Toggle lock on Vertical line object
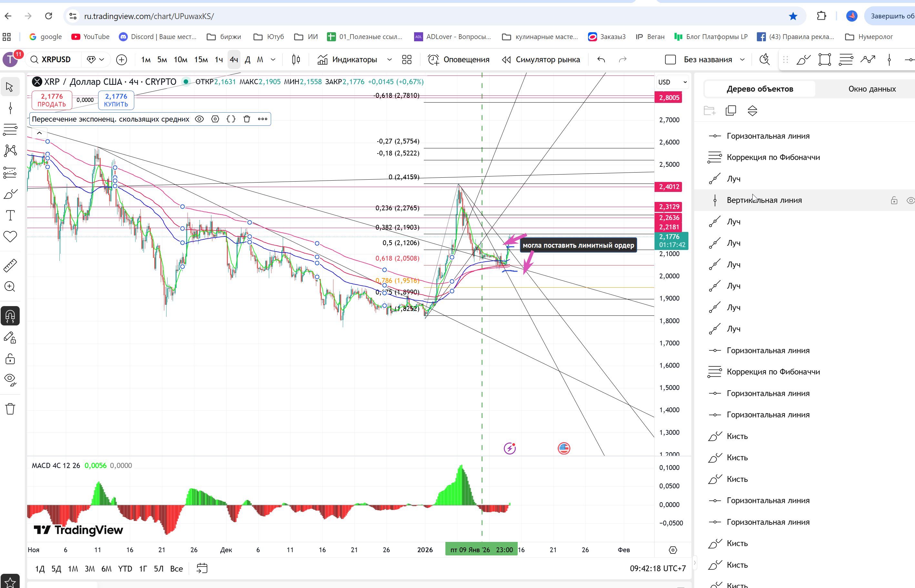Viewport: 915px width, 588px height. [x=894, y=200]
